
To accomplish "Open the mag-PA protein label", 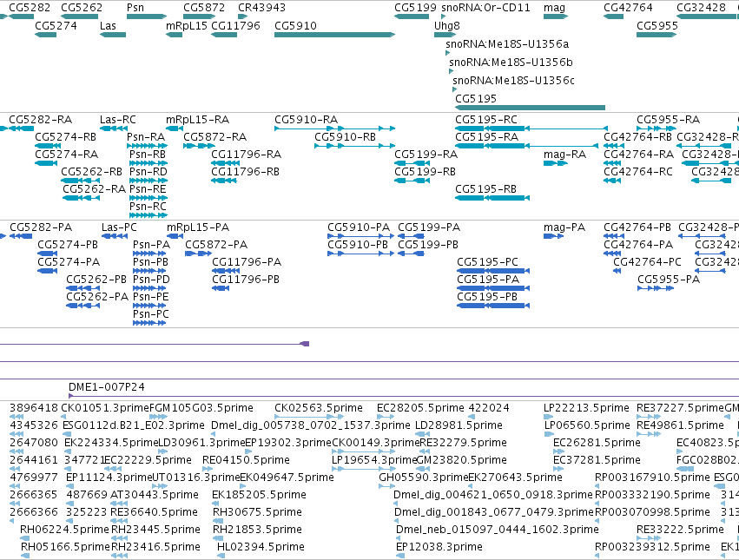I will (x=564, y=228).
